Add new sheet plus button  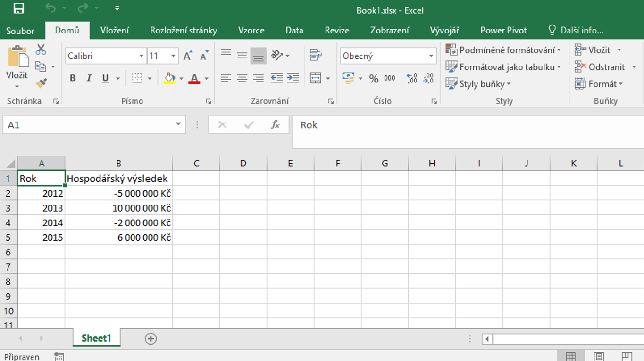tap(151, 338)
